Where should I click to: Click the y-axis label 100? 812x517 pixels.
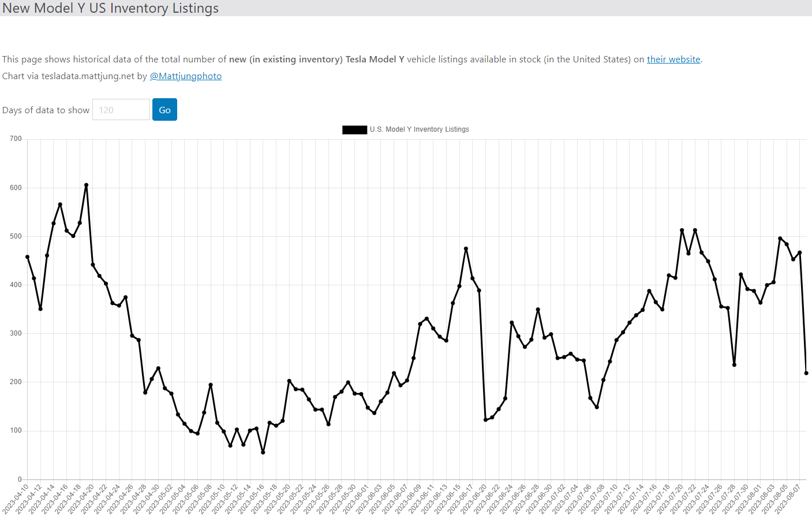coord(16,430)
